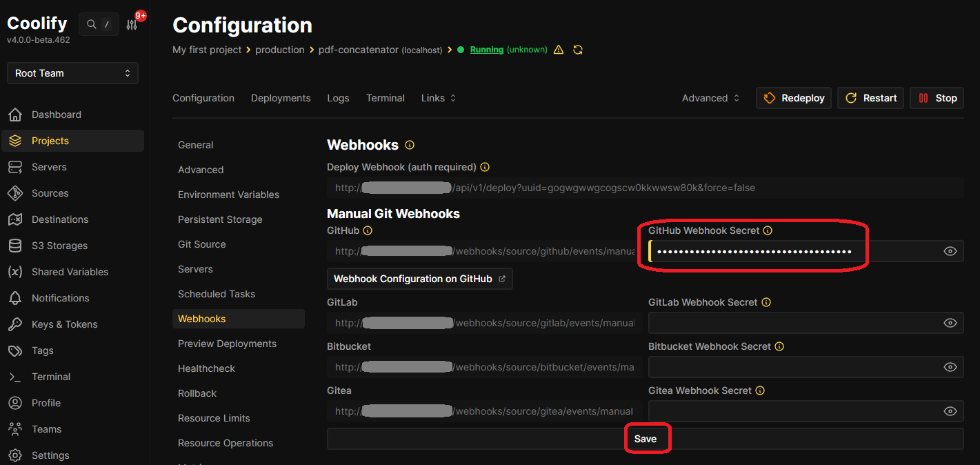Save the webhook settings

645,439
